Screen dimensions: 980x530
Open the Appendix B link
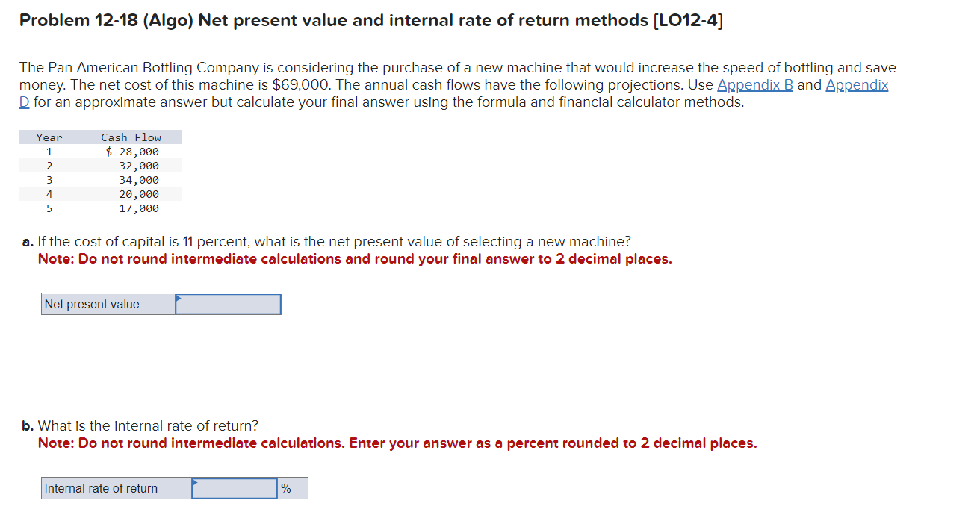[754, 84]
